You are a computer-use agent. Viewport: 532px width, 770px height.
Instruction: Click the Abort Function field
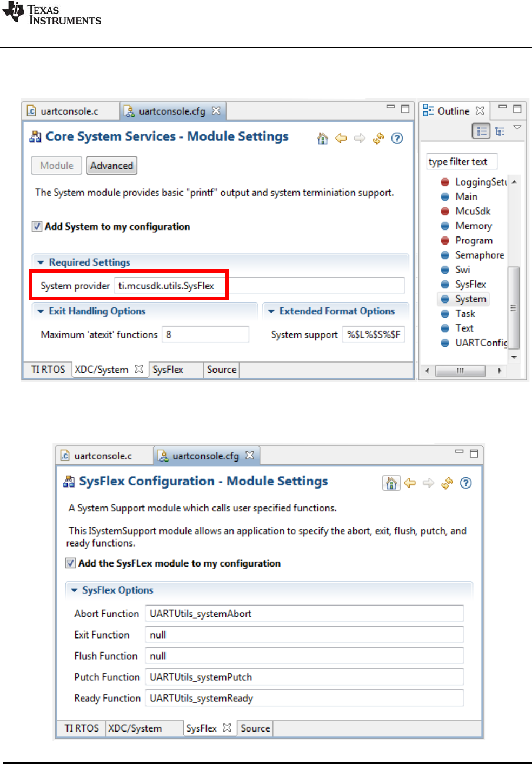coord(304,614)
